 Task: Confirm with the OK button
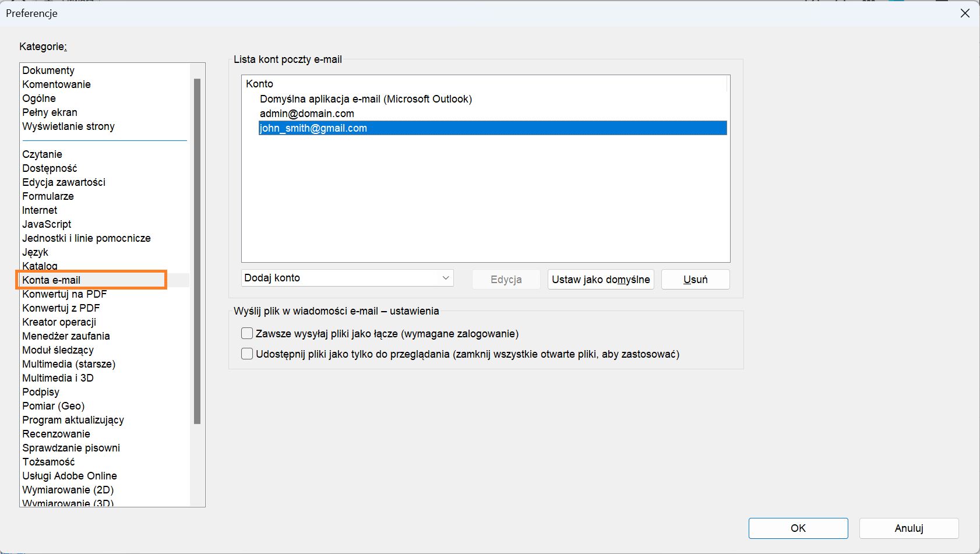tap(798, 528)
